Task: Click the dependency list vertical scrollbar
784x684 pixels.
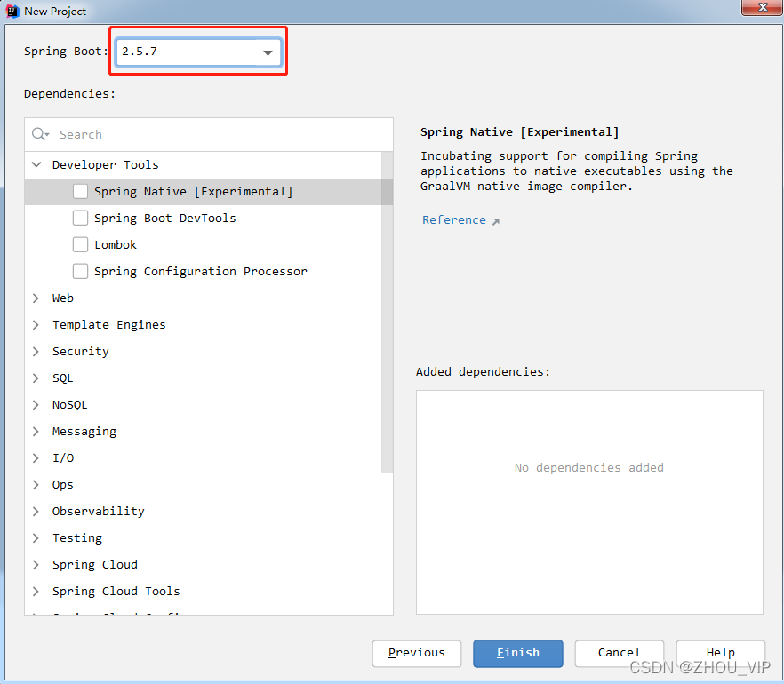Action: [x=387, y=313]
